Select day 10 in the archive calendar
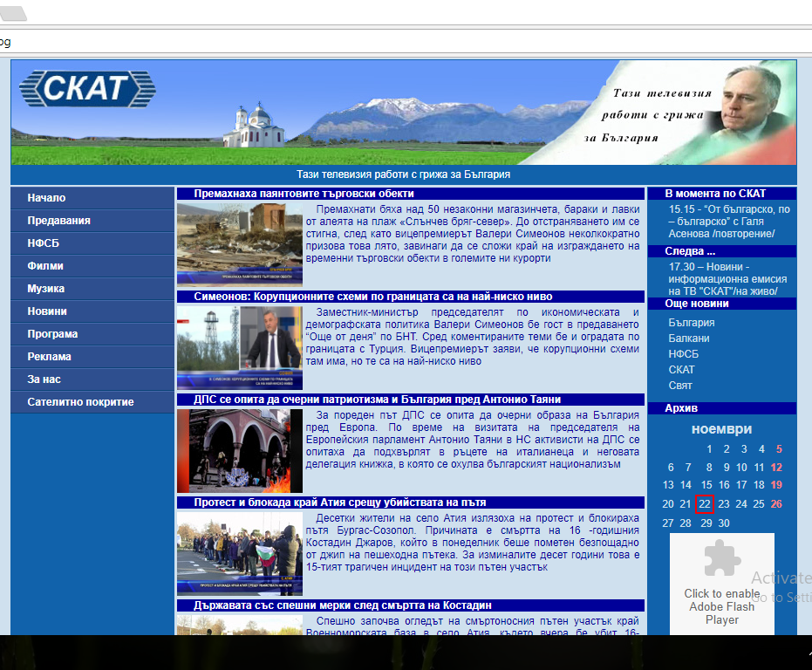The image size is (812, 670). (x=741, y=468)
